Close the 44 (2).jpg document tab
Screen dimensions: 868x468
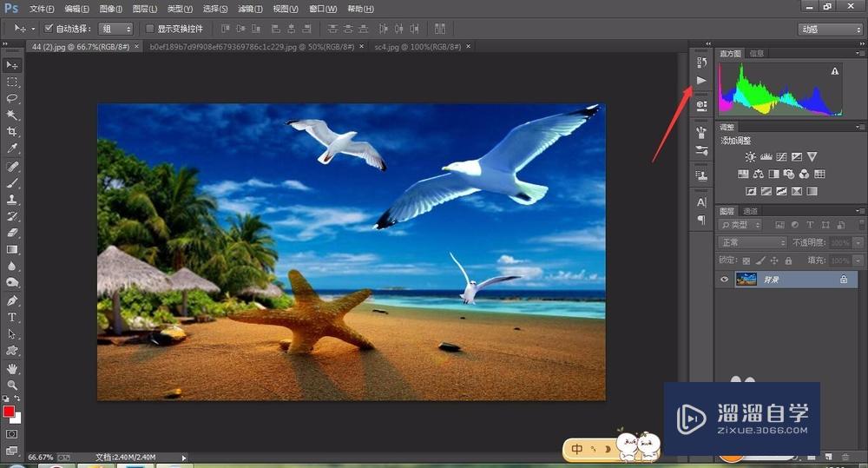pos(137,47)
